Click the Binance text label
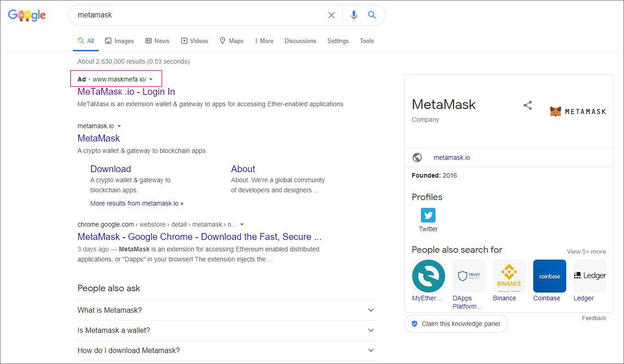The width and height of the screenshot is (624, 364). [504, 298]
